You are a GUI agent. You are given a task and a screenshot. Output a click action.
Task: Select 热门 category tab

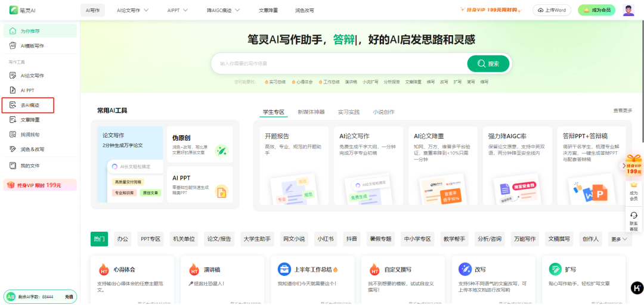(x=99, y=239)
